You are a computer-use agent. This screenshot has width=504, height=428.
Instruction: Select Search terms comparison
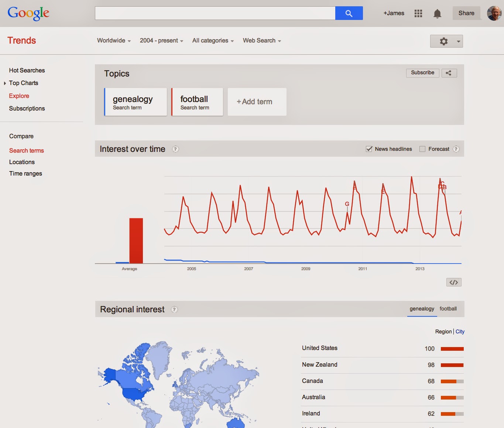click(x=27, y=150)
